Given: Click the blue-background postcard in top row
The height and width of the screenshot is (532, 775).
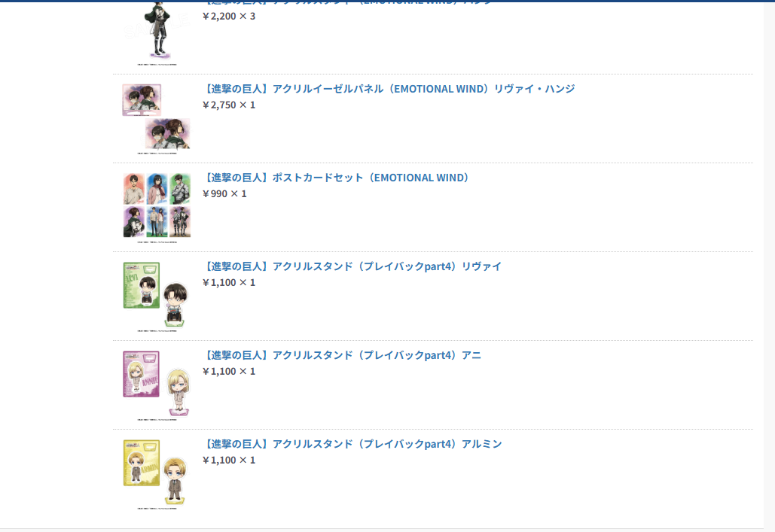Looking at the screenshot, I should point(157,189).
